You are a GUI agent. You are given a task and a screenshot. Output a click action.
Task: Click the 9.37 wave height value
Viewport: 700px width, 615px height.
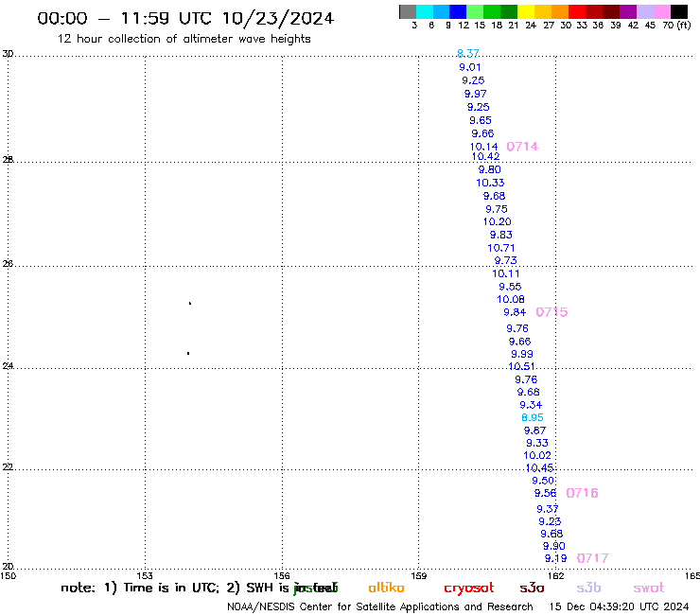pos(548,509)
